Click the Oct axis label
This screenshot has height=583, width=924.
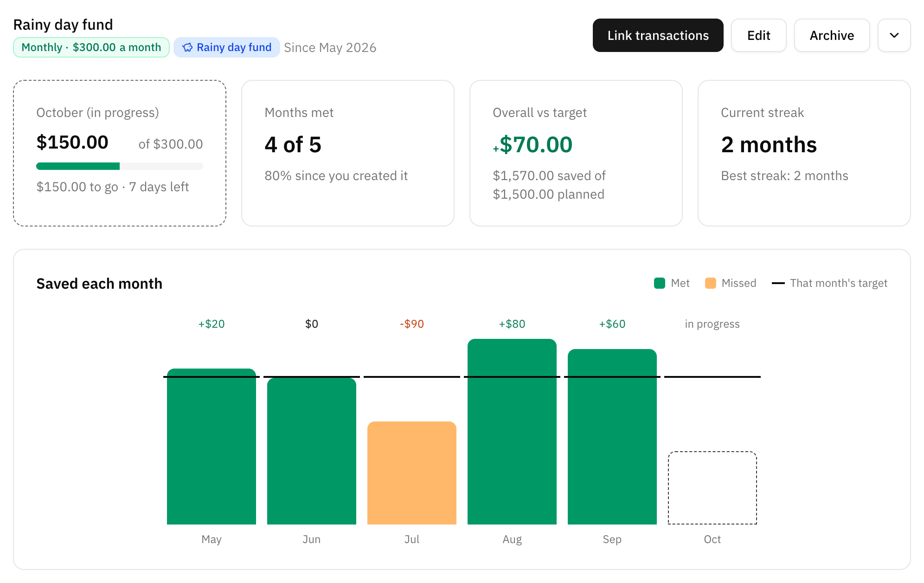(x=712, y=539)
